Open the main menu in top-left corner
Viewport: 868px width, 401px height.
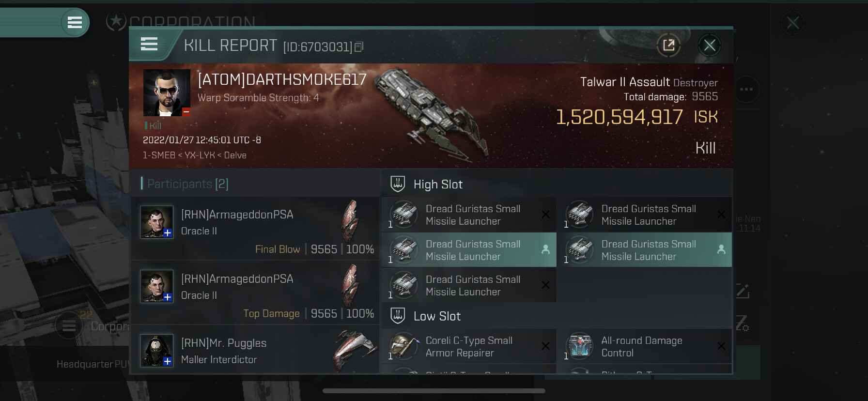(x=75, y=22)
